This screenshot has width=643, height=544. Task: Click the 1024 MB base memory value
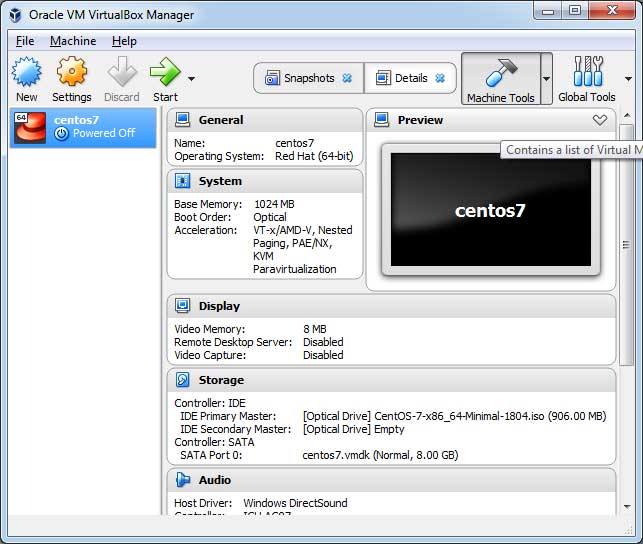coord(274,204)
